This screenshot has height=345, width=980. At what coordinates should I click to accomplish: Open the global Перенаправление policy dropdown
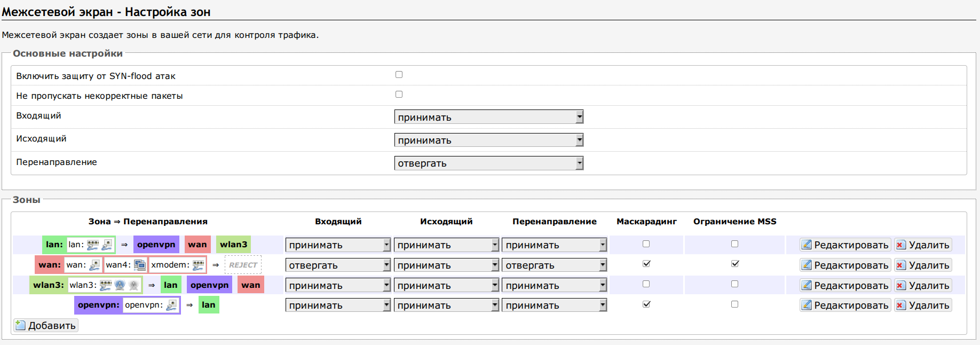pos(488,163)
